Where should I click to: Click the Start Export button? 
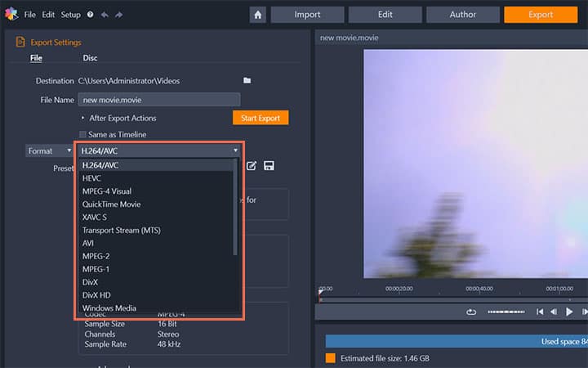click(x=261, y=118)
